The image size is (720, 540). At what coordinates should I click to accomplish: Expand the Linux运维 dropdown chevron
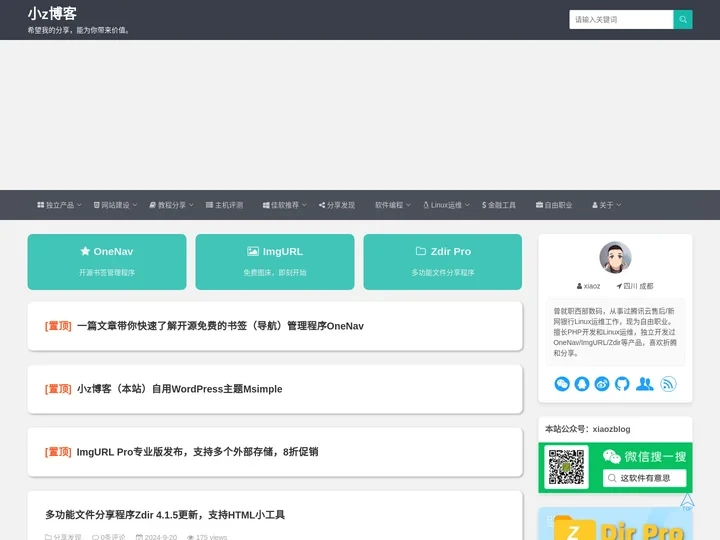point(467,205)
